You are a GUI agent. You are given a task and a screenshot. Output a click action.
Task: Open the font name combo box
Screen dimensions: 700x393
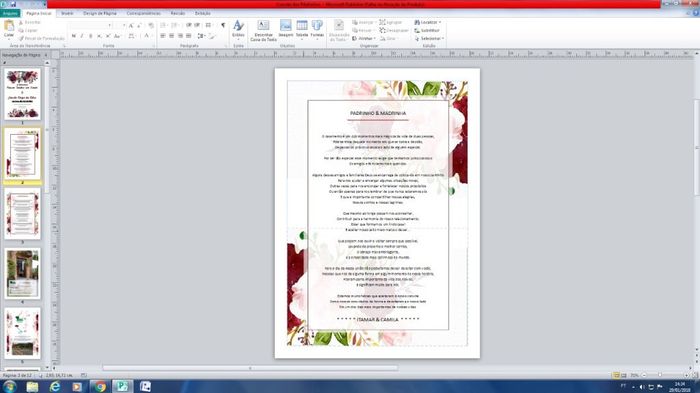click(91, 25)
